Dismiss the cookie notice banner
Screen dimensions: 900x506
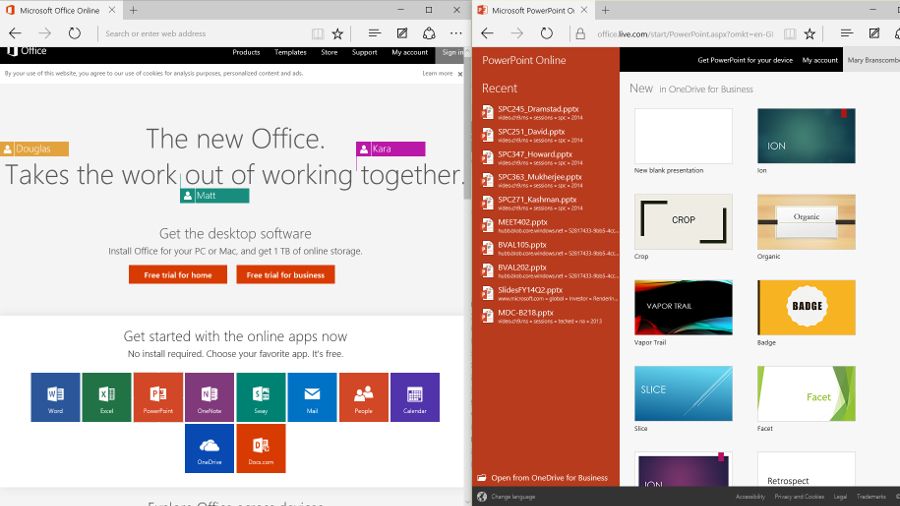click(460, 74)
